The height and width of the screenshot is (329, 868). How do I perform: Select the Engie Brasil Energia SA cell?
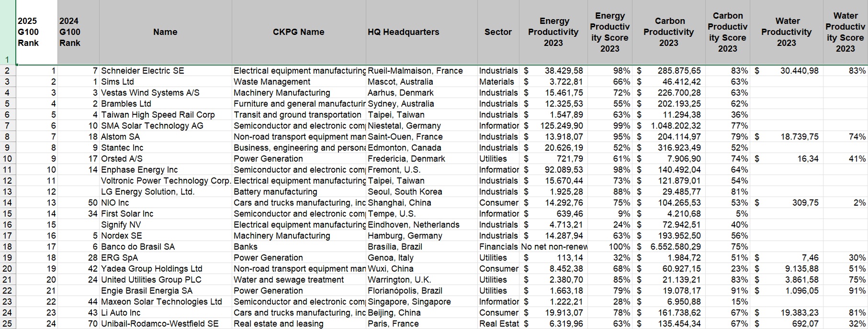coord(166,291)
